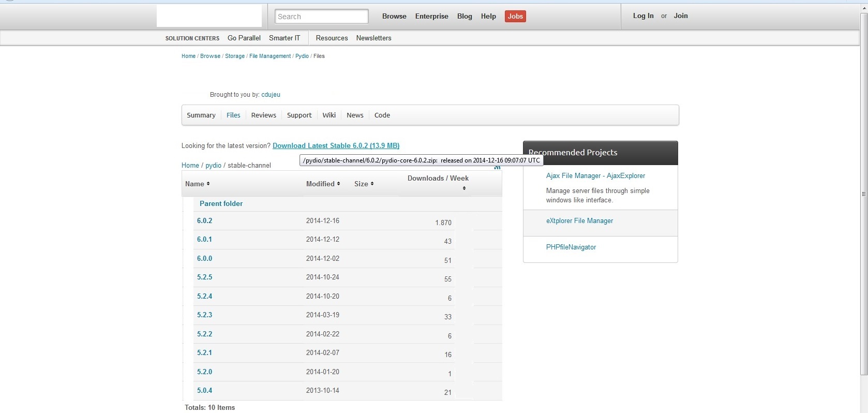868x413 pixels.
Task: Click pydio in file path
Action: point(213,166)
